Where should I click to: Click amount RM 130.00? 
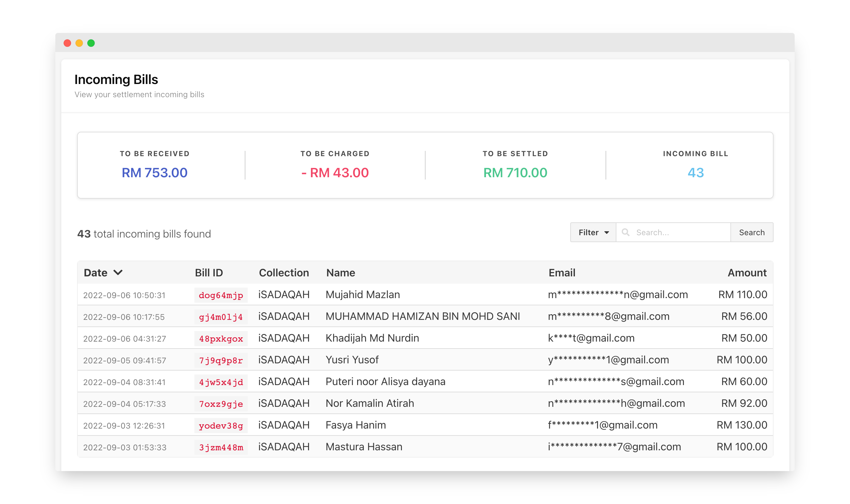pyautogui.click(x=742, y=425)
